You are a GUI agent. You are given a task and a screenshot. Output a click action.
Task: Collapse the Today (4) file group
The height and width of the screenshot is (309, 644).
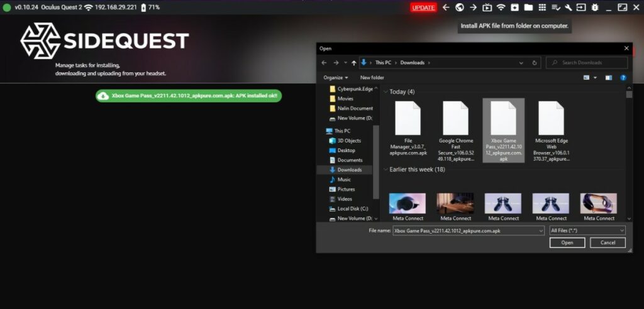click(x=386, y=92)
